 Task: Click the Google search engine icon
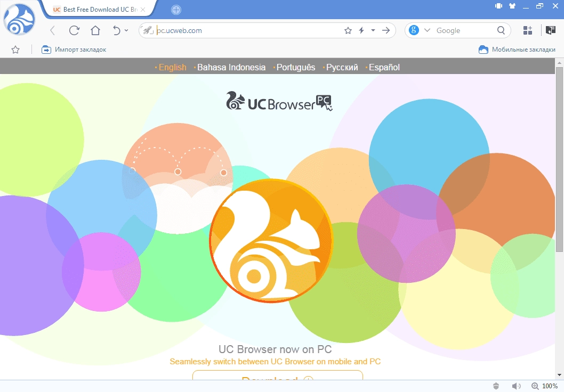pyautogui.click(x=414, y=30)
